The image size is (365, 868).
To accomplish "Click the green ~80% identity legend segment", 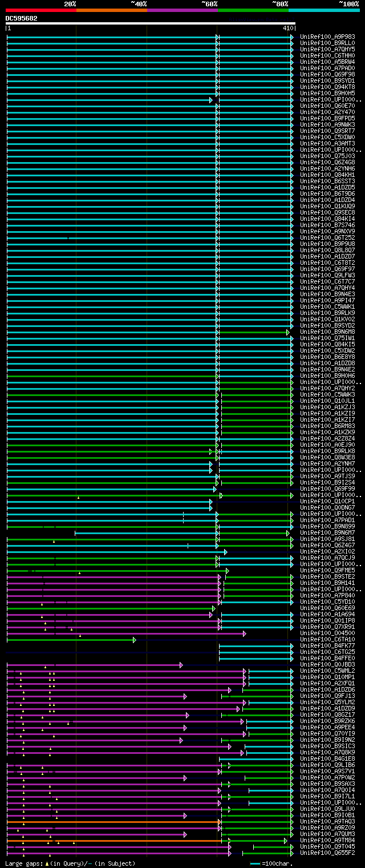I will coord(253,10).
